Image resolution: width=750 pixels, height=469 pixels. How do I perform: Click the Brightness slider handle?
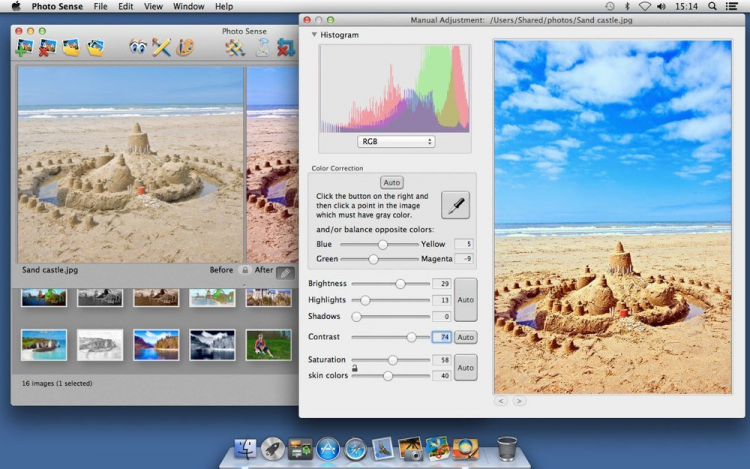(x=400, y=284)
